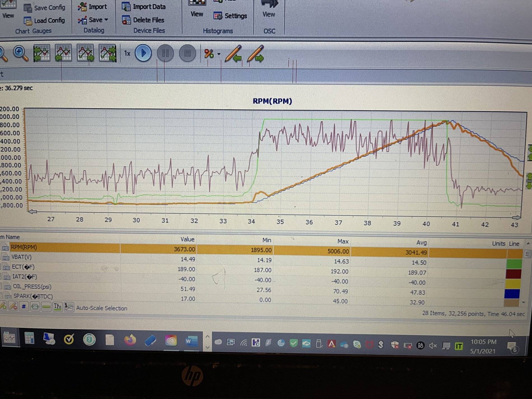This screenshot has height=399, width=532.
Task: Jump chart to the end of the log
Action: pos(108,53)
